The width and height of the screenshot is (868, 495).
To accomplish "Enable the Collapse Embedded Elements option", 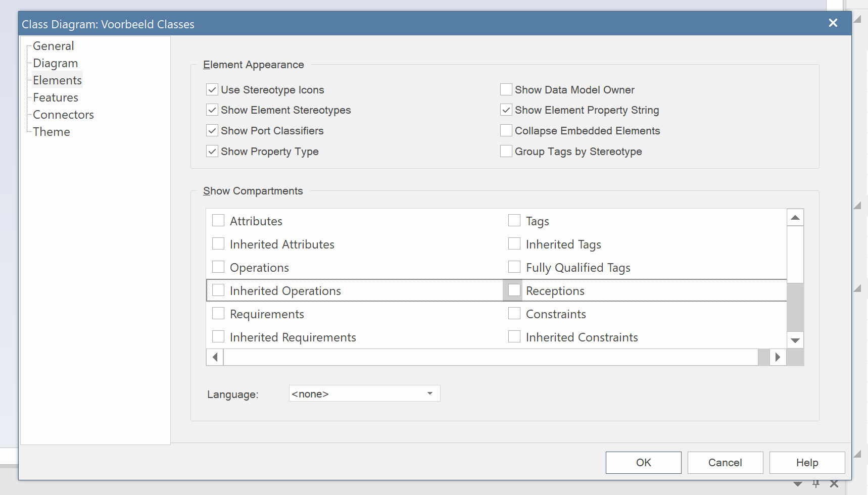I will point(506,131).
